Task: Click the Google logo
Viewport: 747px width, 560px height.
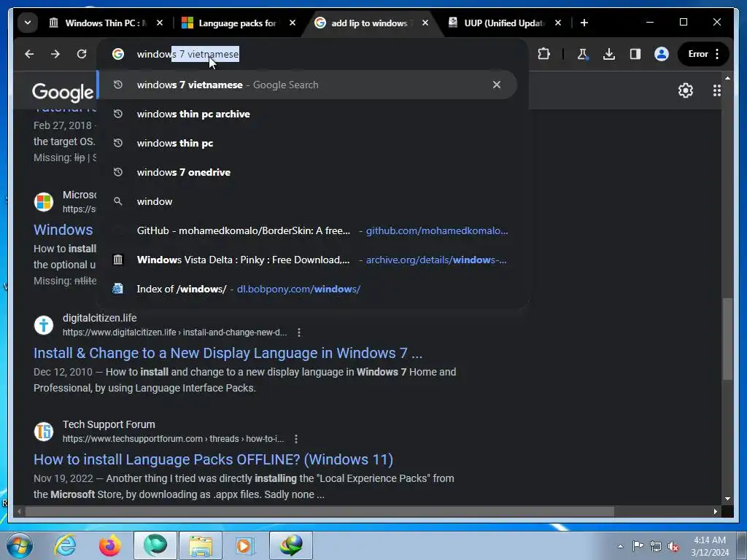Action: (63, 92)
